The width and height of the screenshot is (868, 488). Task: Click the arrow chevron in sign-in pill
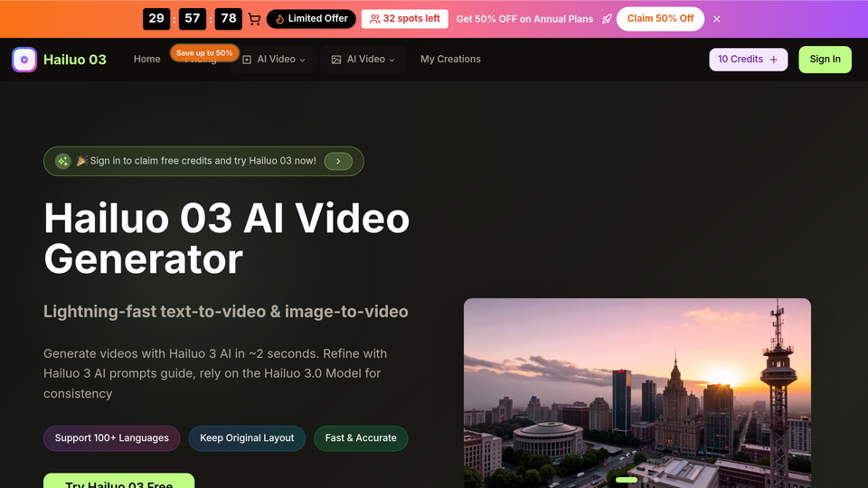click(x=338, y=161)
